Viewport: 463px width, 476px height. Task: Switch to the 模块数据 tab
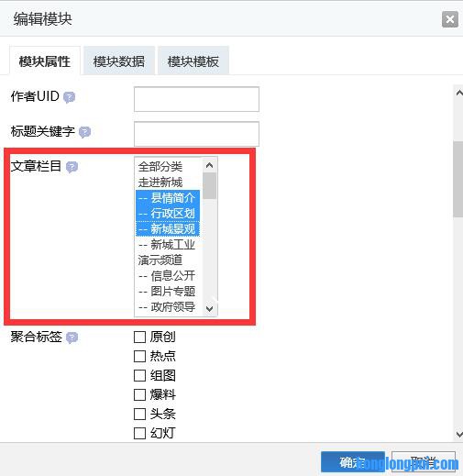click(x=119, y=61)
